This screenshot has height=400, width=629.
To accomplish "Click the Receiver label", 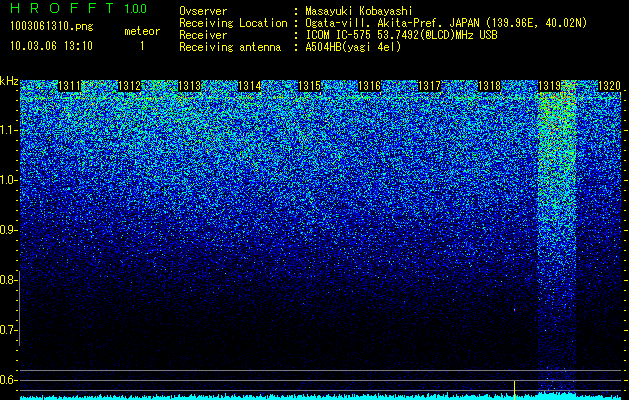I will pos(203,35).
